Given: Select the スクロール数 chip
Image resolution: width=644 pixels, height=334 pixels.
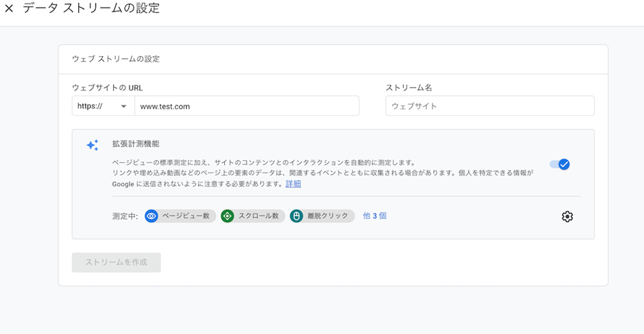Looking at the screenshot, I should point(253,216).
